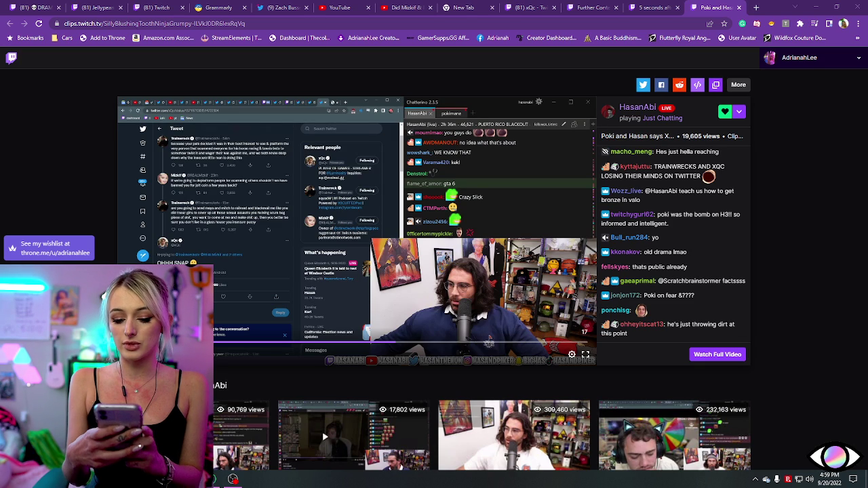Viewport: 868px width, 488px height.
Task: Switch to the (81) Twitch tab
Action: point(158,7)
